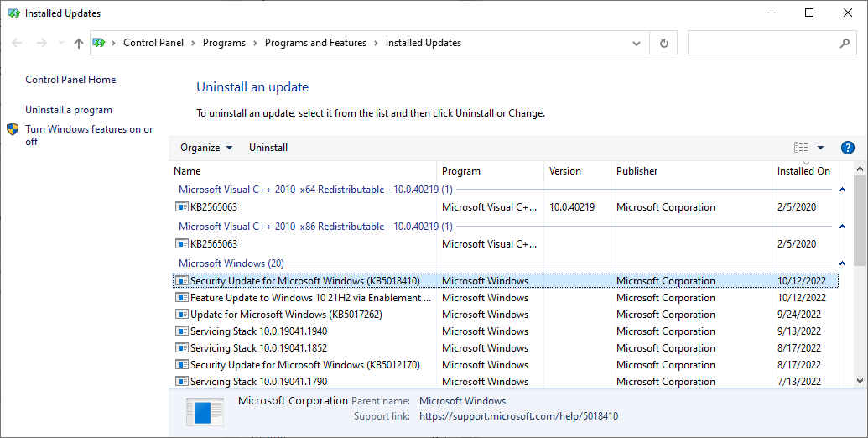This screenshot has height=438, width=868.
Task: Click the Uninstall toolbar button
Action: click(x=268, y=148)
